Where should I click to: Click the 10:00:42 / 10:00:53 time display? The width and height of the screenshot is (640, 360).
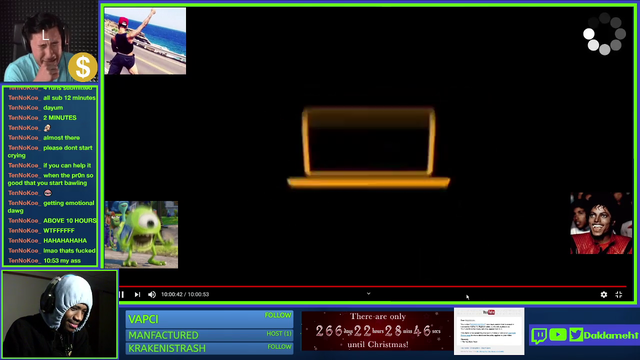[185, 294]
